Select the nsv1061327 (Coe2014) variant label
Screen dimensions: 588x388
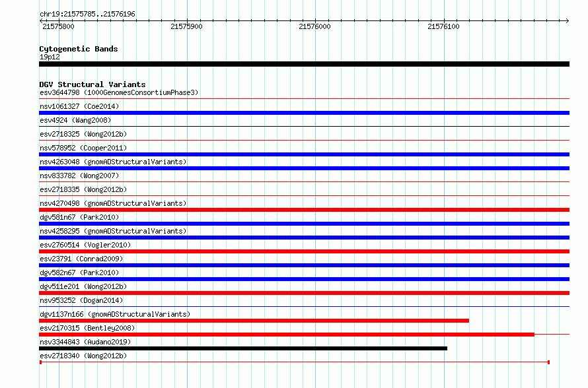(x=79, y=106)
